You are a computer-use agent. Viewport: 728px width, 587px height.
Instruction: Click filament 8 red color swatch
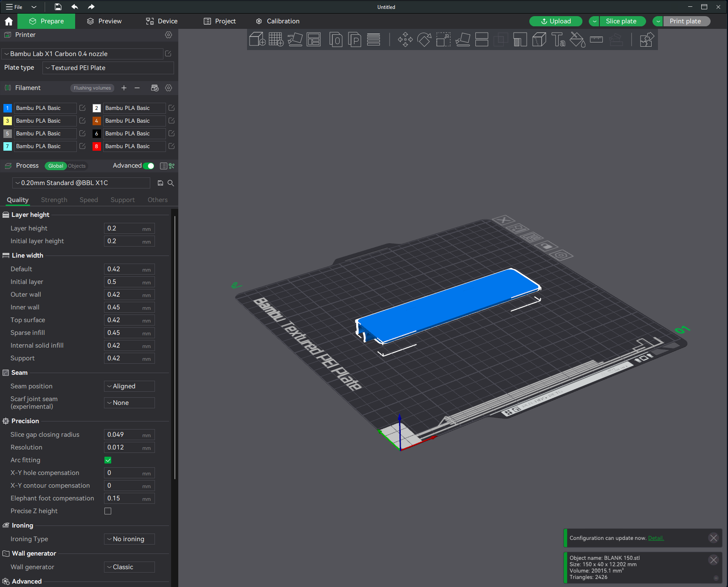pyautogui.click(x=96, y=146)
